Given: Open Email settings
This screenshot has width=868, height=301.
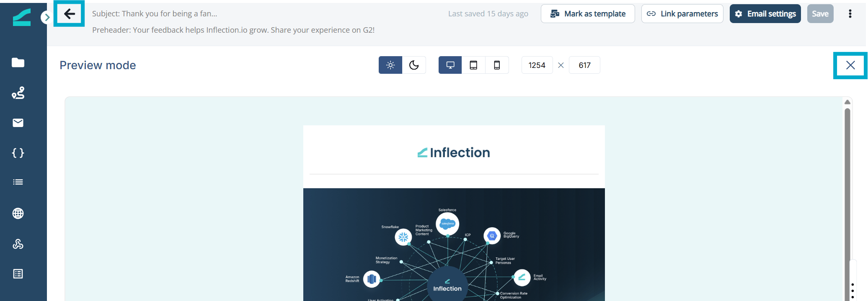Looking at the screenshot, I should pyautogui.click(x=765, y=14).
